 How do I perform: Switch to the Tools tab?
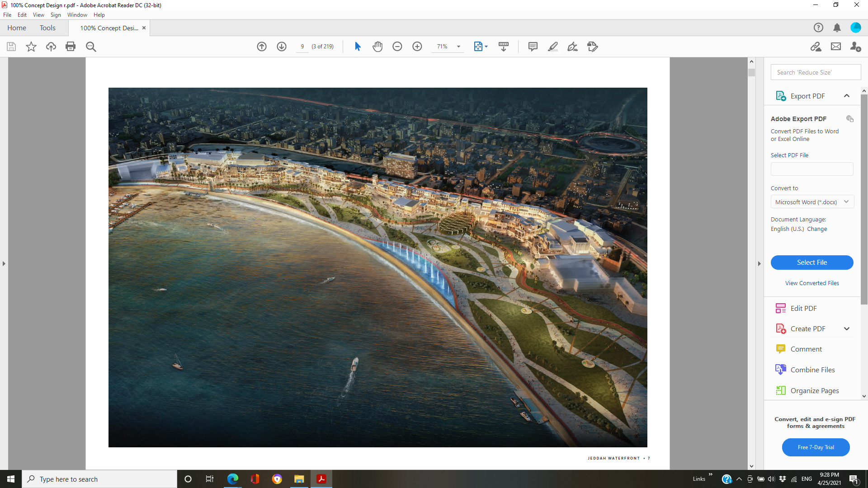click(x=47, y=28)
